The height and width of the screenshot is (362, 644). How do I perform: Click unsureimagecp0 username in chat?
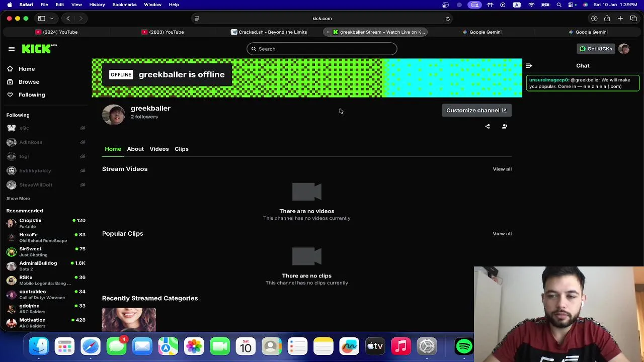548,80
